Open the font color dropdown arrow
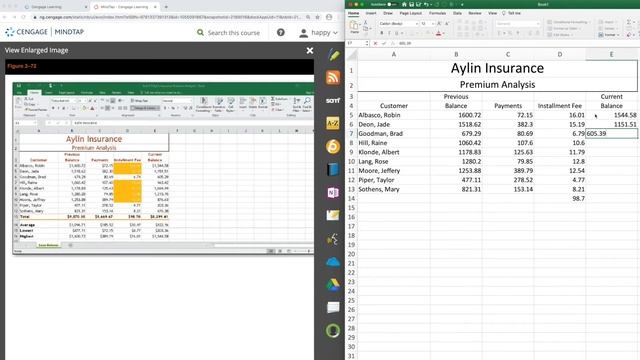This screenshot has width=640, height=360. click(444, 33)
